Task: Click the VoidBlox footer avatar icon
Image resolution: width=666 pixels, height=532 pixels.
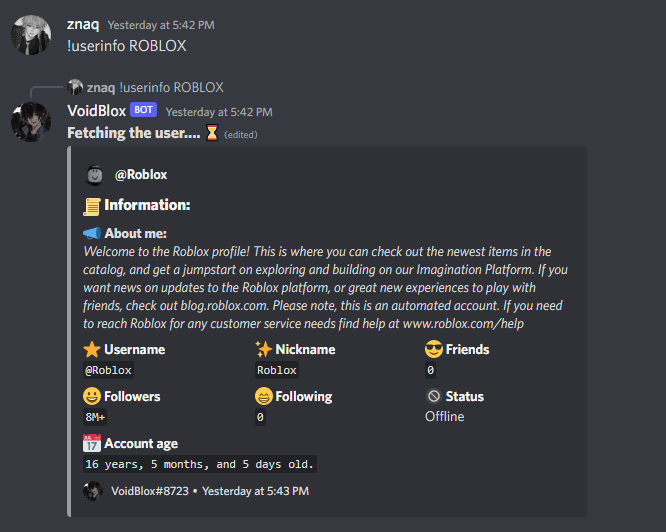Action: coord(93,491)
